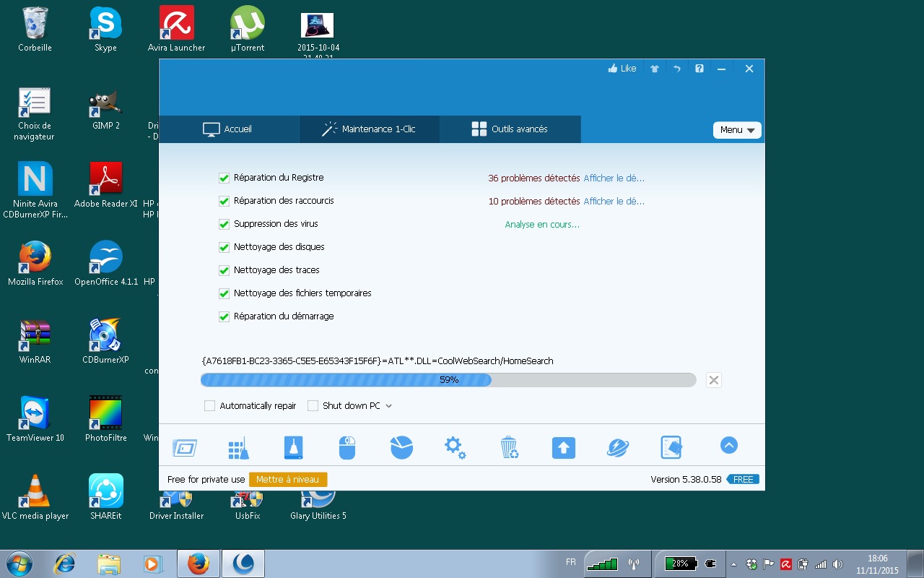
Task: Click the upward arrow software update icon
Action: point(563,448)
